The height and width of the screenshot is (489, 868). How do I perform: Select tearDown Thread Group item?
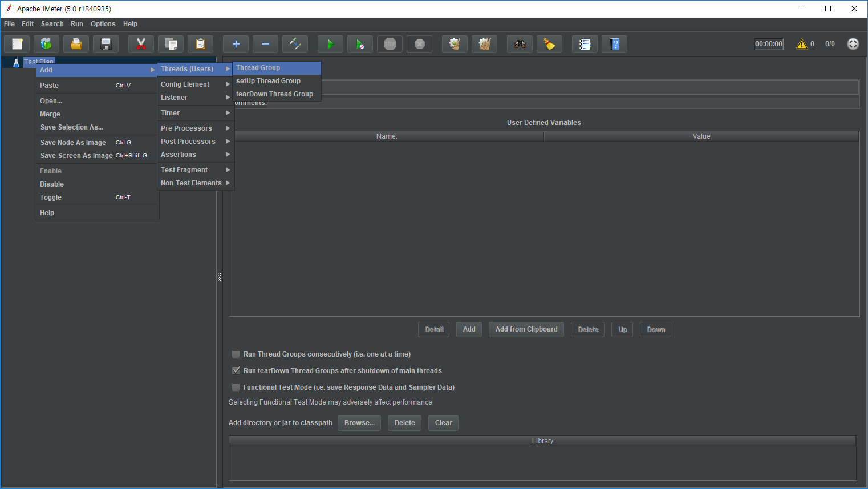coord(277,94)
